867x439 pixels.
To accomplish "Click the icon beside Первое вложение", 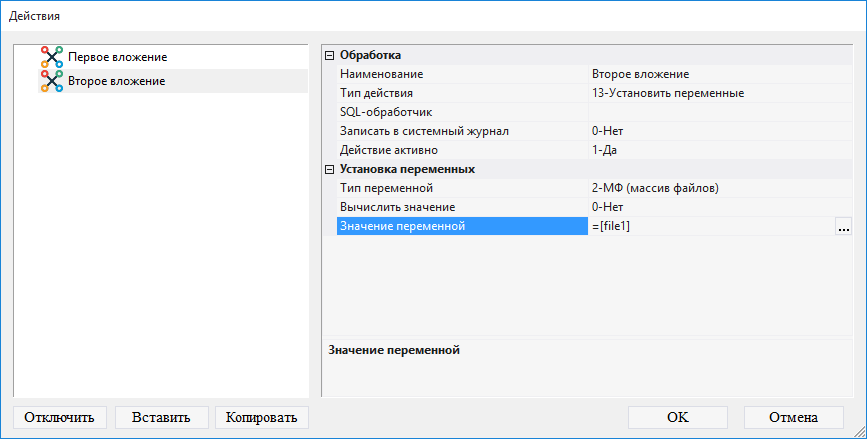I will pyautogui.click(x=52, y=58).
